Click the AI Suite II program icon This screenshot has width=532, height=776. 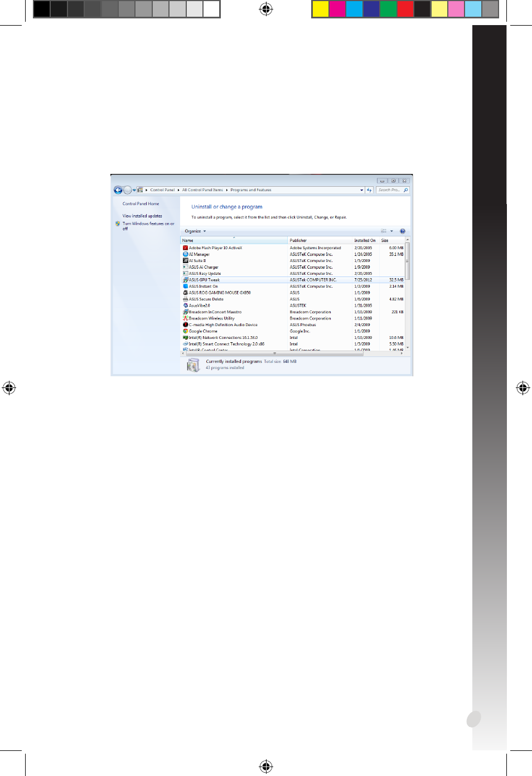click(186, 261)
